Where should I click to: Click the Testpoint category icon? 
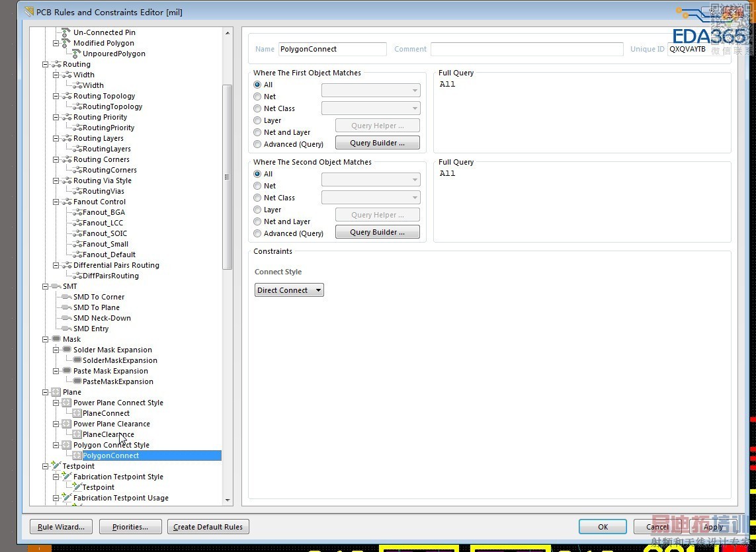pyautogui.click(x=56, y=466)
